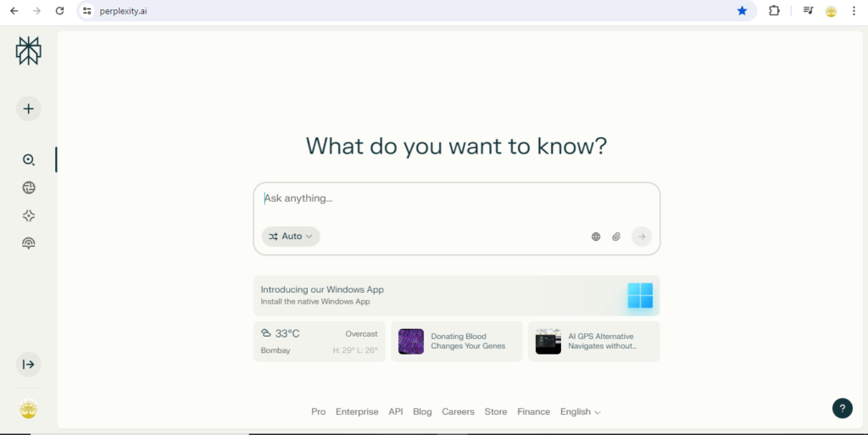The height and width of the screenshot is (435, 868).
Task: Start a new thread with plus icon
Action: (x=28, y=109)
